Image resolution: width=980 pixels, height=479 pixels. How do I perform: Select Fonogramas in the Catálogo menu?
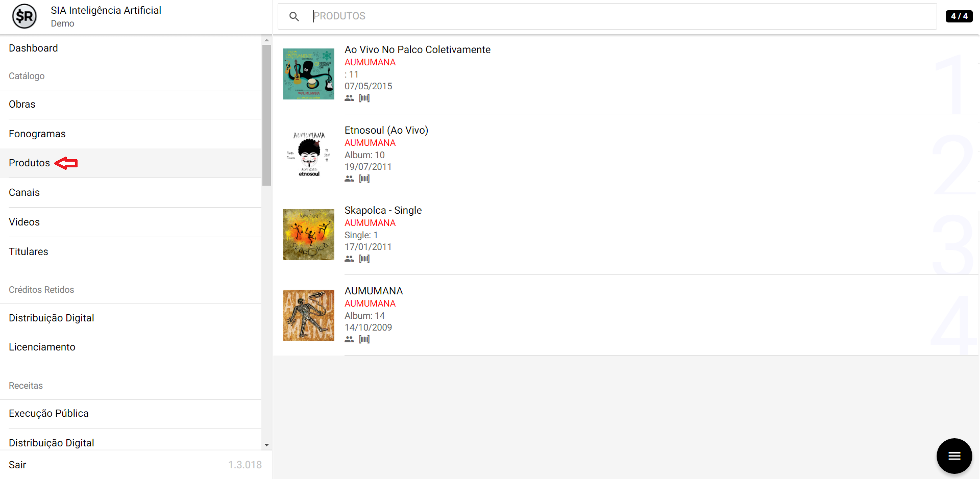[x=37, y=134]
